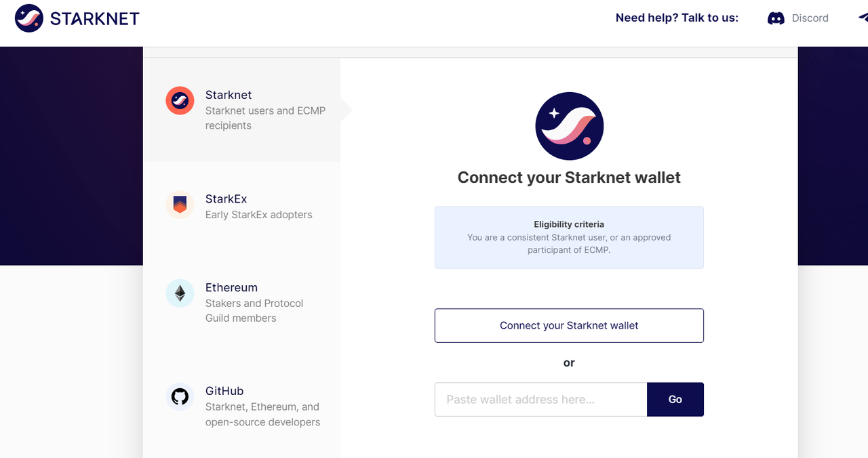This screenshot has height=458, width=868.
Task: Click the GitHub octocat icon
Action: coord(180,397)
